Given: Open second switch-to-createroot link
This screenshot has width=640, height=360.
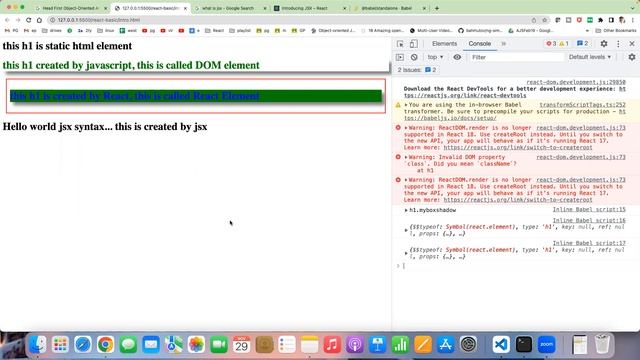Looking at the screenshot, I should pos(518,200).
